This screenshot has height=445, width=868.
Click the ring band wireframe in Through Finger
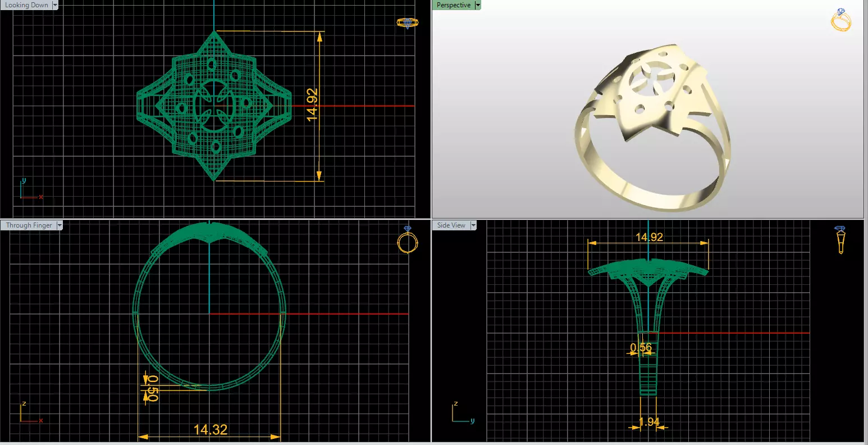[209, 306]
